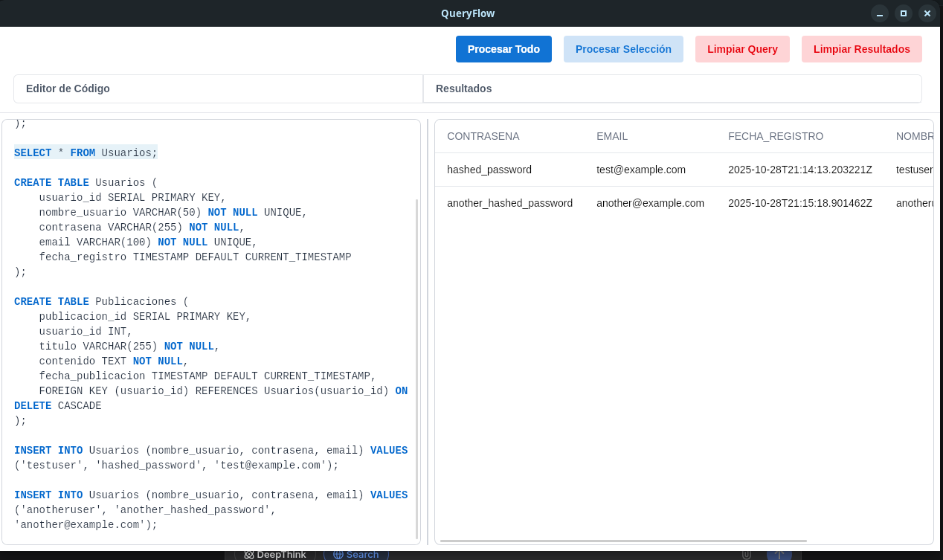Image resolution: width=943 pixels, height=560 pixels.
Task: Select the hashed_password cell in the first results row
Action: click(x=489, y=170)
